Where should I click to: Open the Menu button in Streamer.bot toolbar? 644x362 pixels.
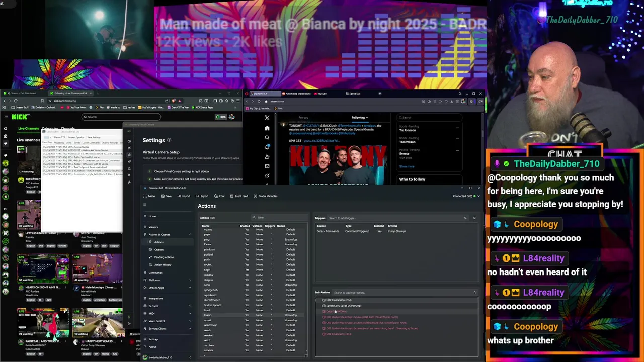(x=150, y=196)
